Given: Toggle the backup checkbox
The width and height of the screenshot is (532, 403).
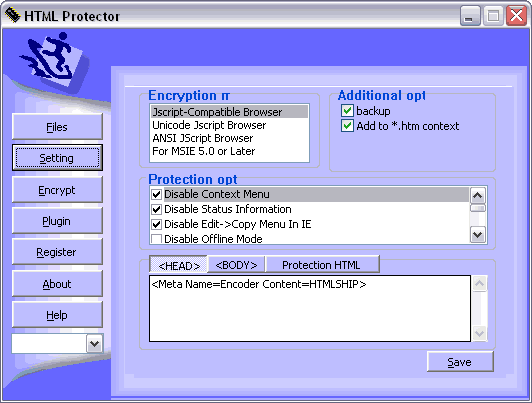Looking at the screenshot, I should pos(347,111).
